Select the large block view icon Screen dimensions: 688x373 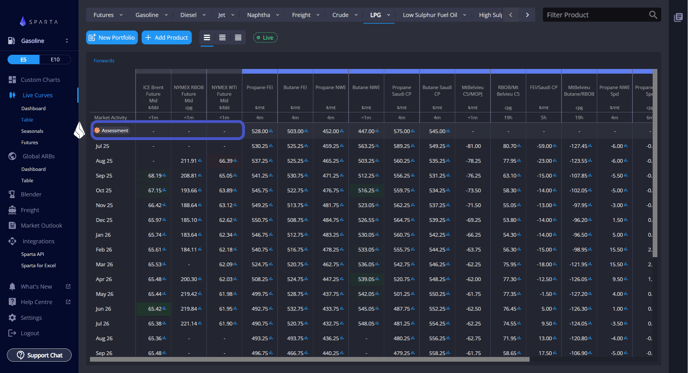(238, 38)
